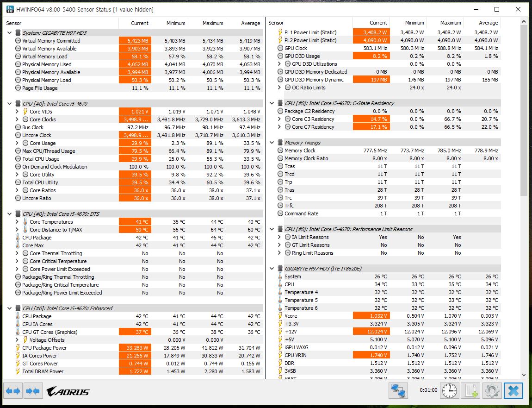The height and width of the screenshot is (408, 532).
Task: Click the shrink columns arrows button
Action: coord(32,391)
